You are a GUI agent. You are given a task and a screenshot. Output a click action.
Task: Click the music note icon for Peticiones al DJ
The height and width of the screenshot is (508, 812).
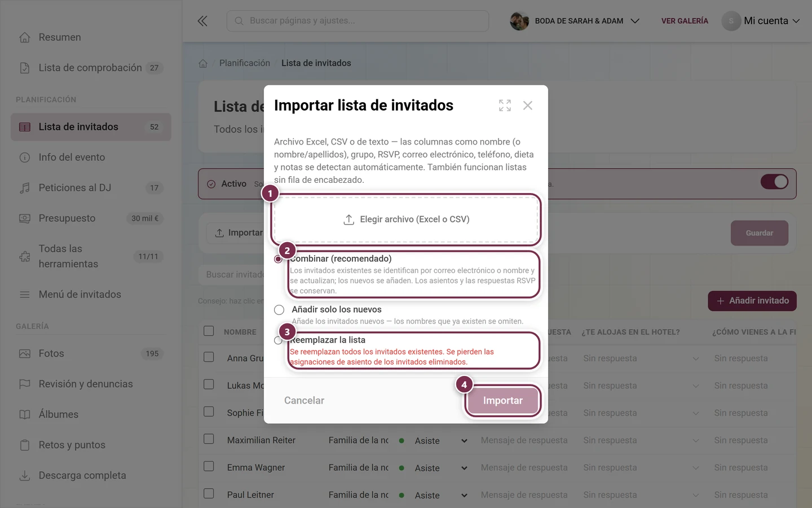click(25, 188)
